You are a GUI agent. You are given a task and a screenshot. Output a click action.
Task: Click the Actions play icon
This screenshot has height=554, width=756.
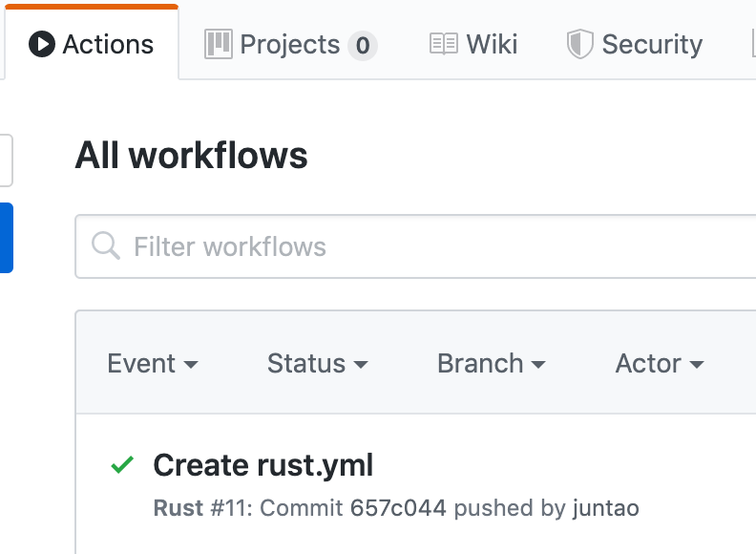point(42,44)
